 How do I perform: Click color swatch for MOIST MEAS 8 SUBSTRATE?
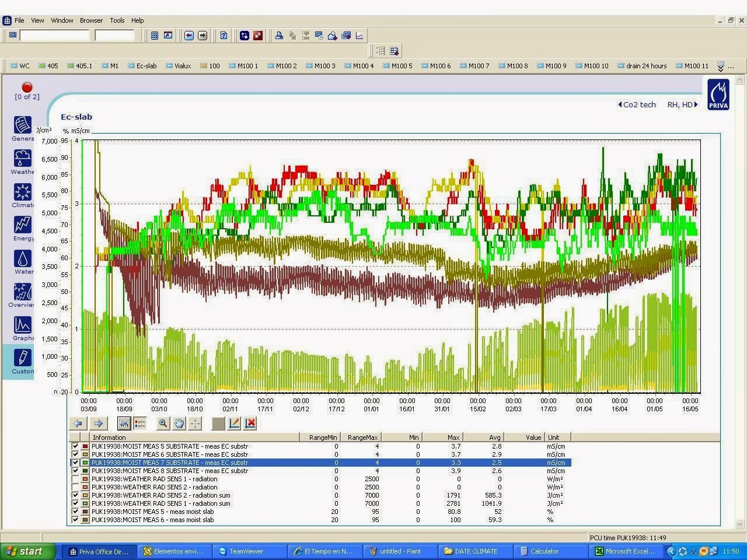point(85,471)
